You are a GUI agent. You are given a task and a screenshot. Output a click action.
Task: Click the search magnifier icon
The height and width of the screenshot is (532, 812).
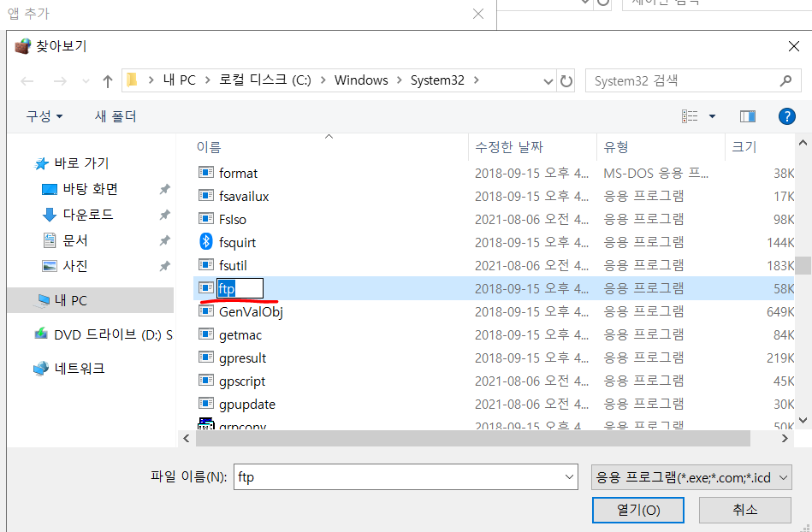(x=785, y=80)
